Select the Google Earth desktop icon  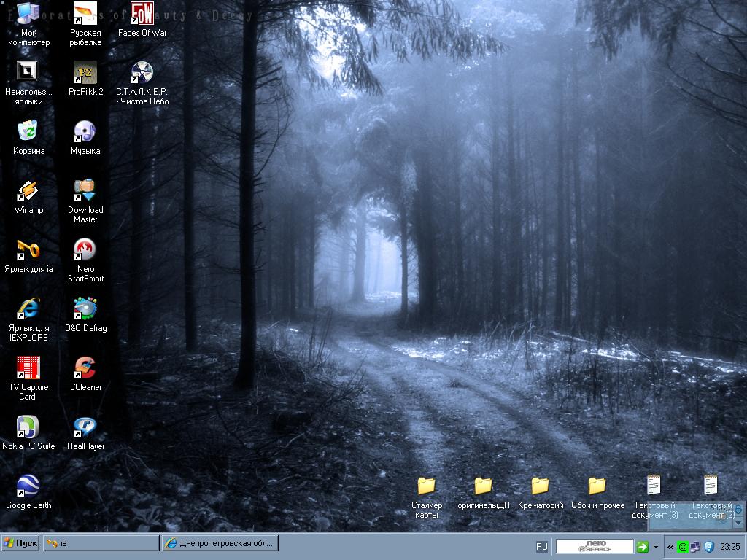point(28,487)
